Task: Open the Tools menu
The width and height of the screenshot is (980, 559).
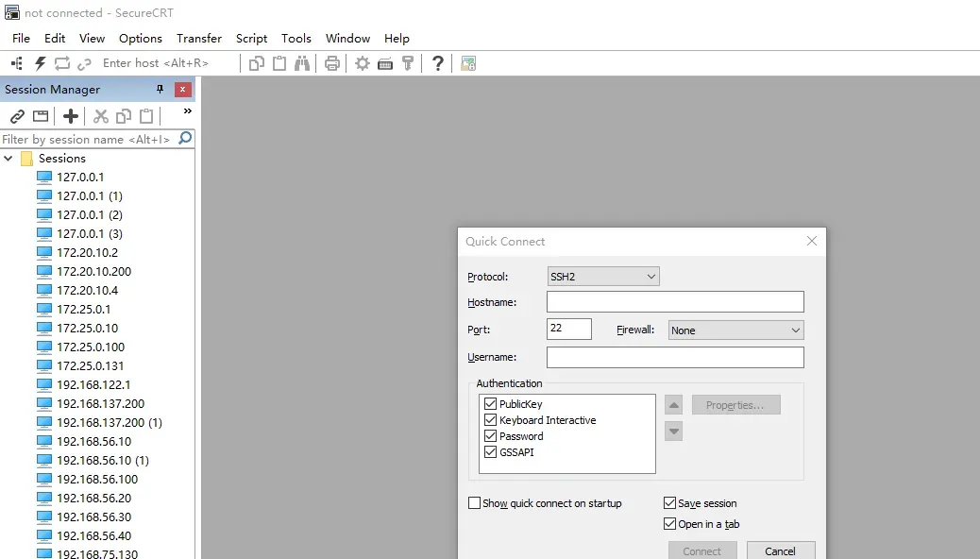Action: click(x=296, y=38)
